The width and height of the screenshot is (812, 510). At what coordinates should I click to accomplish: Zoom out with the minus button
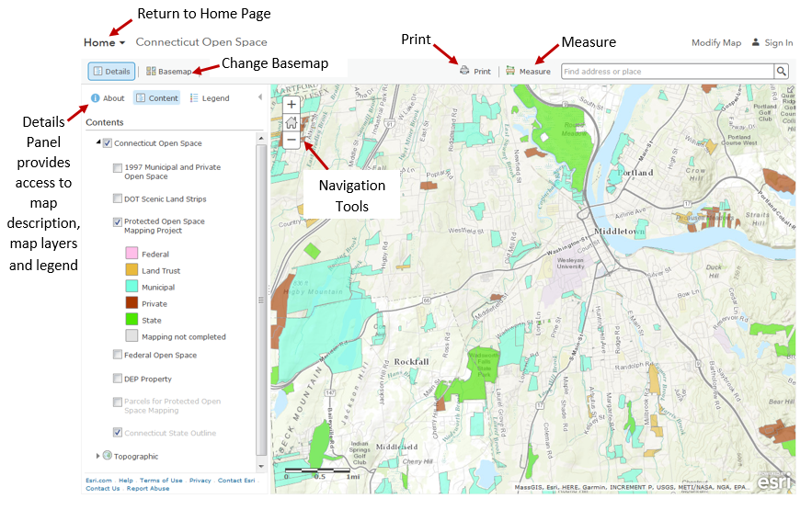[292, 140]
